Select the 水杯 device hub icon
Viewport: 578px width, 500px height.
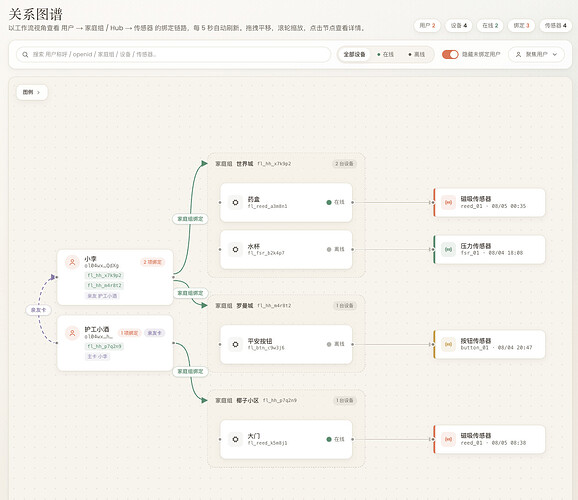pyautogui.click(x=235, y=250)
